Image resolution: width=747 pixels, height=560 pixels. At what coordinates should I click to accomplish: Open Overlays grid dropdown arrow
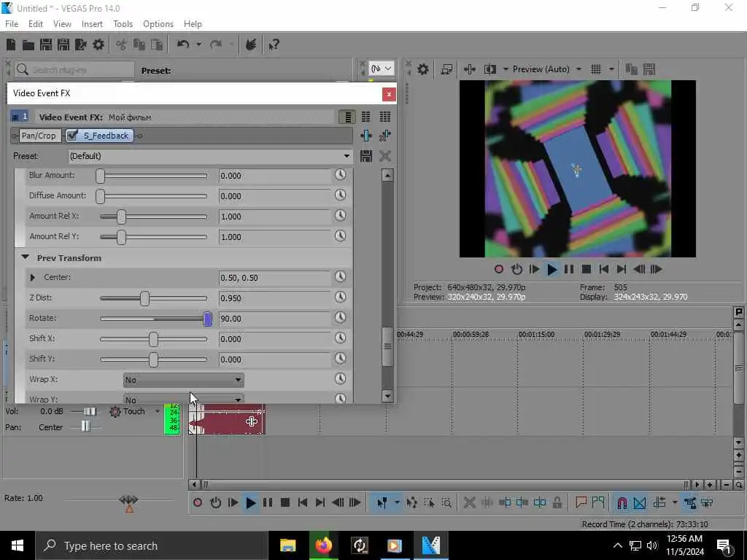click(611, 69)
